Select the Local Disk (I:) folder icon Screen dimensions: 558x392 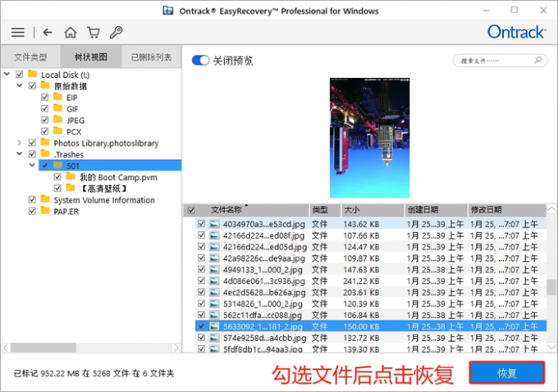32,74
